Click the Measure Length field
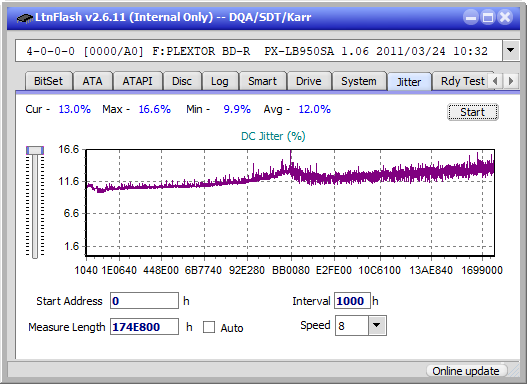The image size is (527, 384). [145, 327]
